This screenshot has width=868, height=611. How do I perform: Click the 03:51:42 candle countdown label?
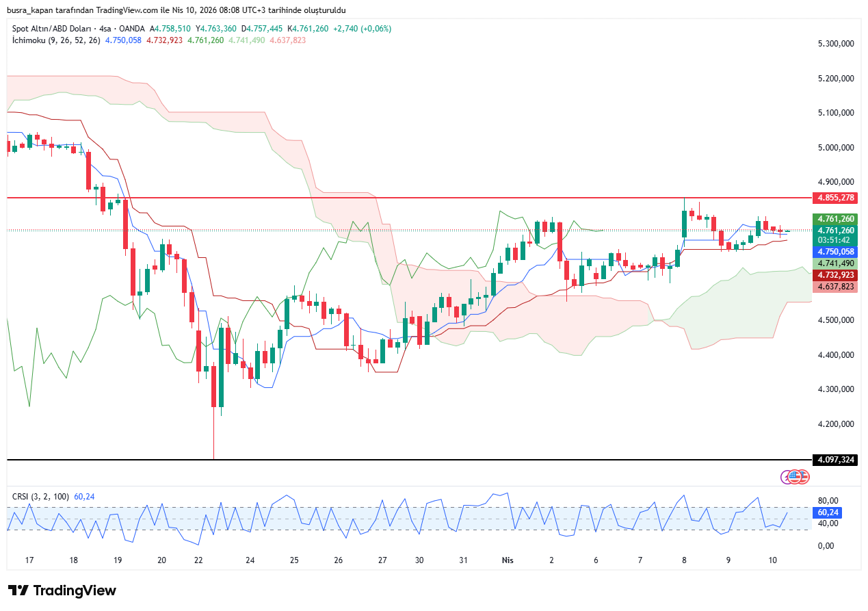pos(833,240)
